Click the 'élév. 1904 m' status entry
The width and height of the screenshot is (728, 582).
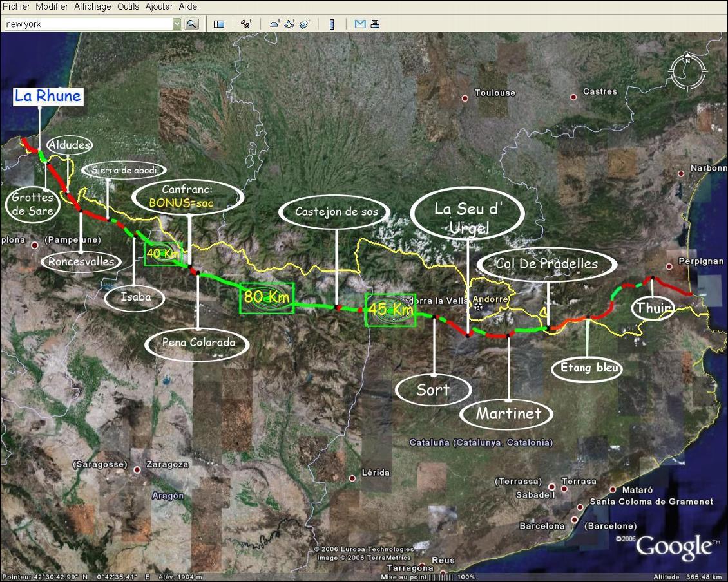(180, 577)
